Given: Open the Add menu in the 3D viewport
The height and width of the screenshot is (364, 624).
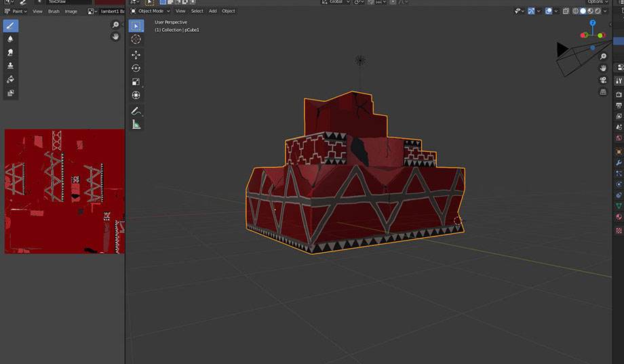Looking at the screenshot, I should pos(213,11).
